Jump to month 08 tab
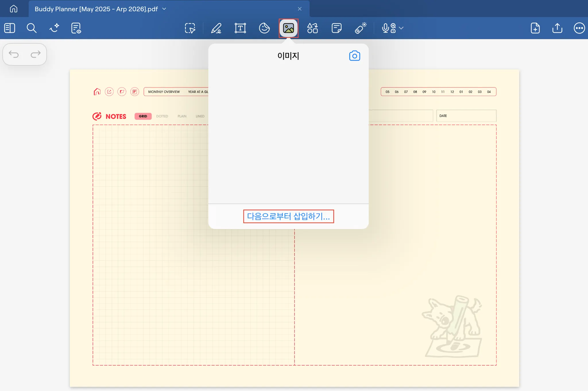The image size is (588, 391). point(415,92)
